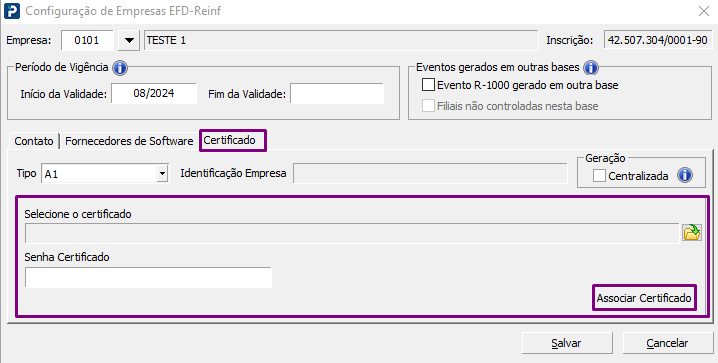The height and width of the screenshot is (363, 718).
Task: Click info icon beside Eventos gerados em outras bases
Action: tap(591, 68)
